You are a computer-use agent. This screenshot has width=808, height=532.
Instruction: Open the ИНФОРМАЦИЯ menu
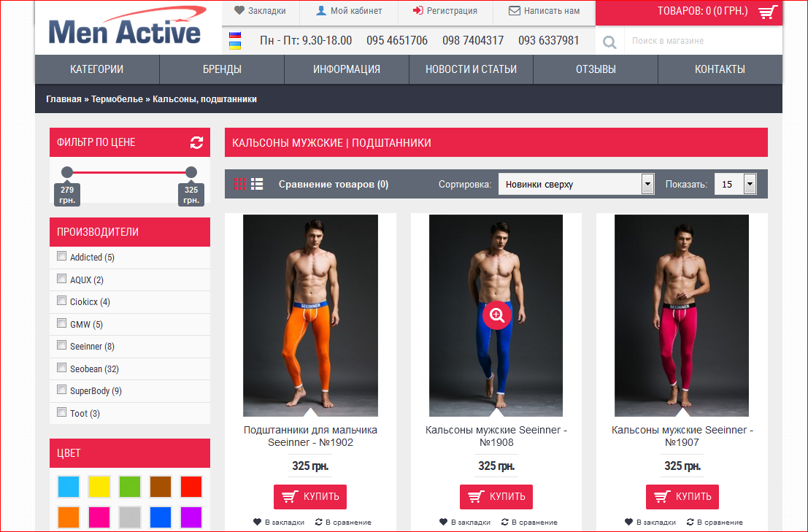(347, 69)
